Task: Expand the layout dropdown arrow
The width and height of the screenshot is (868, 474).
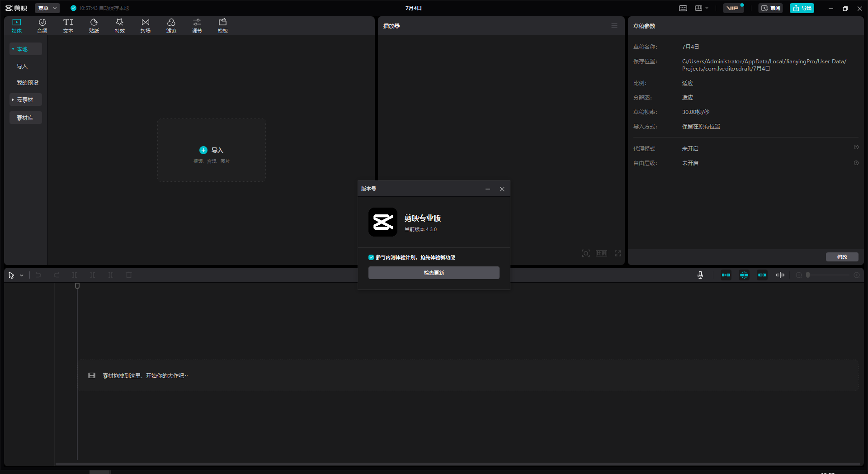Action: click(707, 8)
